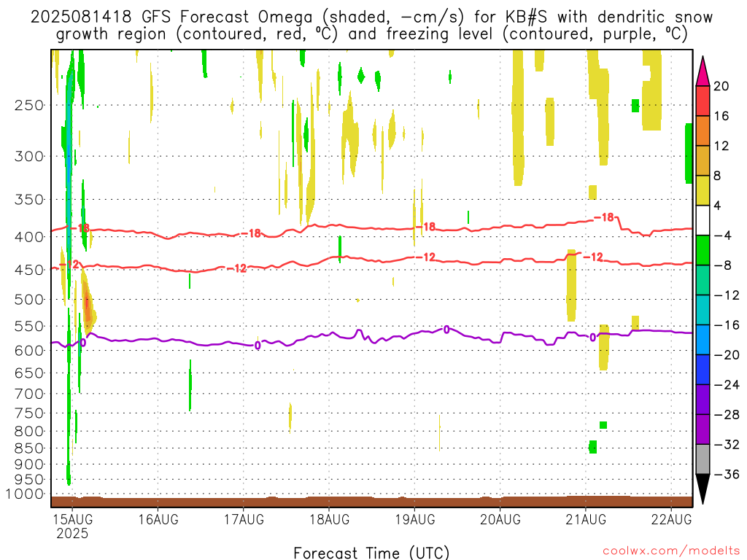
Task: Click the blue strong-ascent column at 15AUG
Action: [x=69, y=162]
